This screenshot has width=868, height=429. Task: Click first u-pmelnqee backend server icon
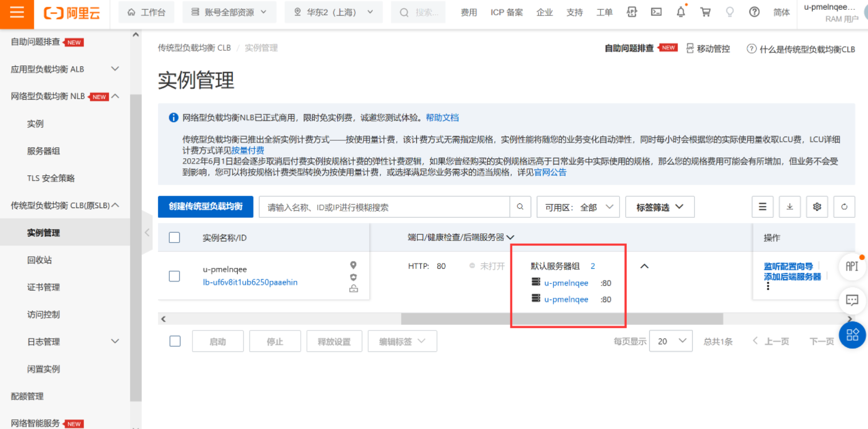[x=536, y=282]
